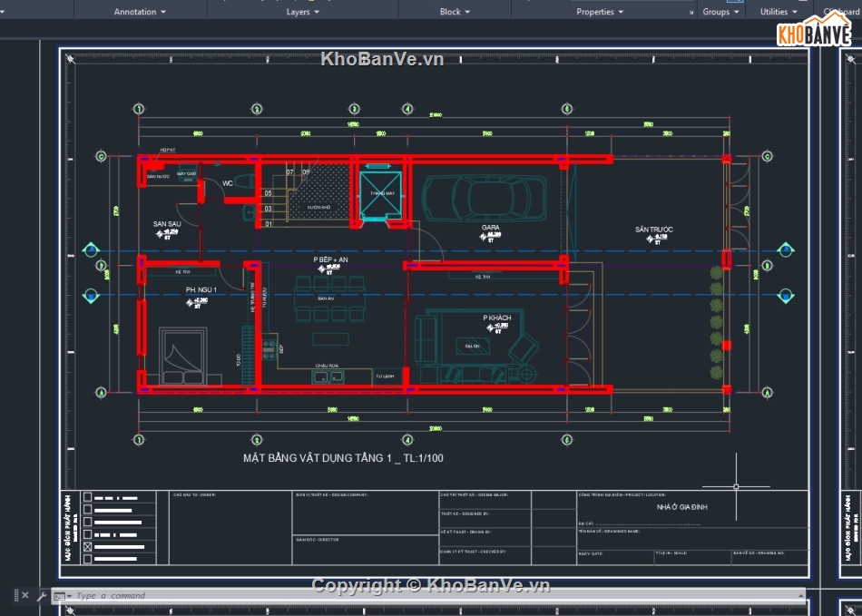The image size is (862, 616).
Task: Open command line customize wrench
Action: 41,596
